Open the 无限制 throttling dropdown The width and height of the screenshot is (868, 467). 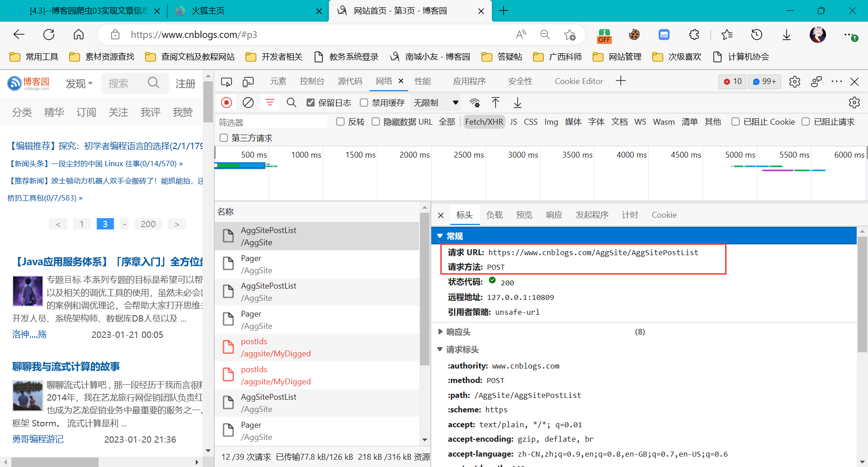tap(436, 103)
